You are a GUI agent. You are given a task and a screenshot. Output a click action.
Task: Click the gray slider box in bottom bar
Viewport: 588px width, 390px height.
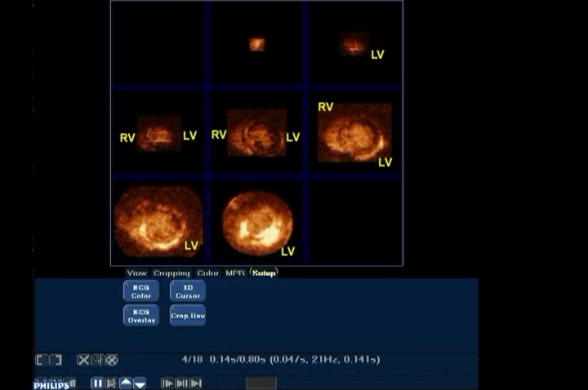click(261, 383)
